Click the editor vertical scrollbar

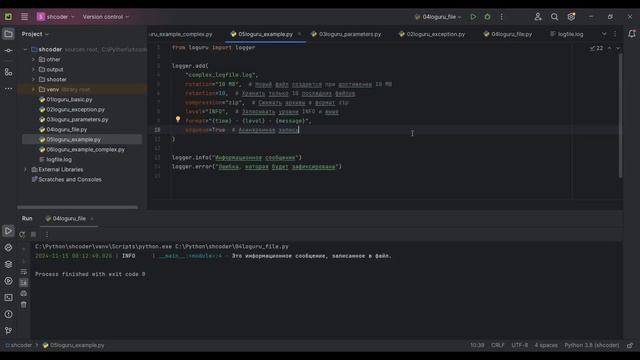tap(620, 116)
